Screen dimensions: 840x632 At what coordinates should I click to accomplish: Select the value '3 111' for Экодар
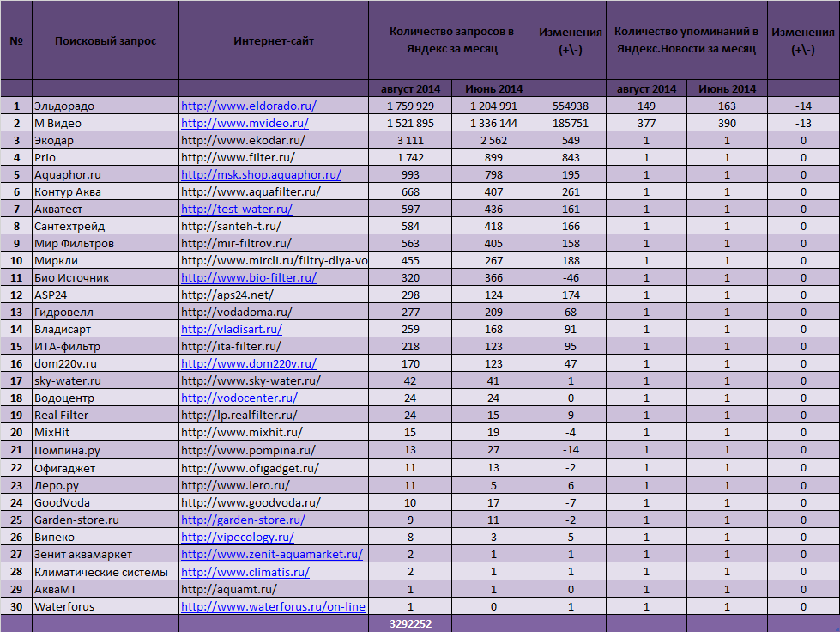410,140
